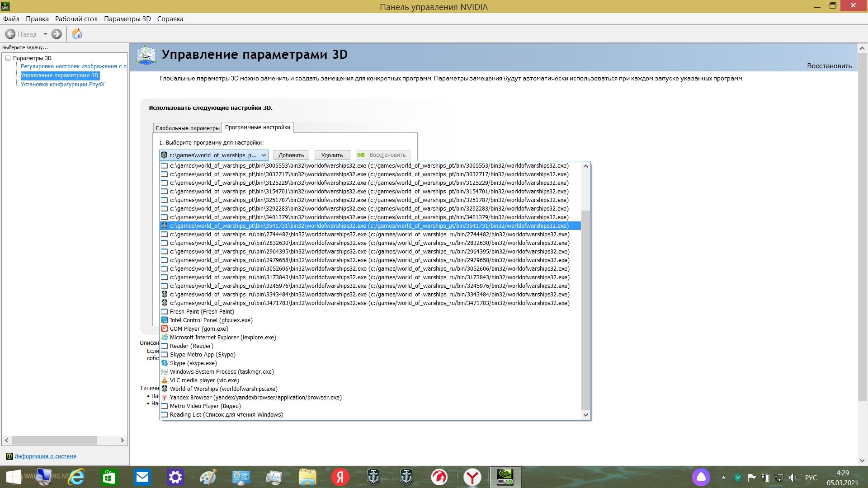The height and width of the screenshot is (488, 868).
Task: Click the Forward arrow toolbar icon
Action: click(x=57, y=34)
